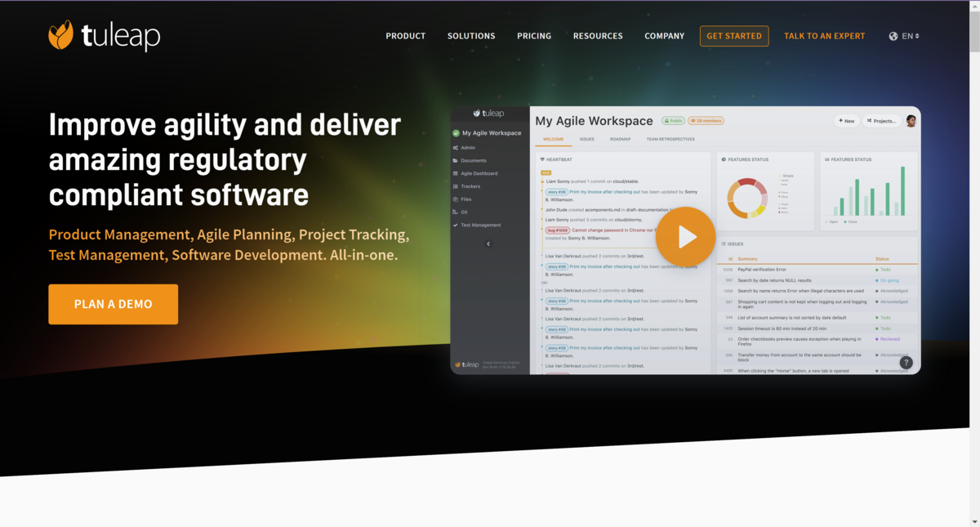
Task: Click the TALK TO AN EXPERT link
Action: click(x=825, y=36)
